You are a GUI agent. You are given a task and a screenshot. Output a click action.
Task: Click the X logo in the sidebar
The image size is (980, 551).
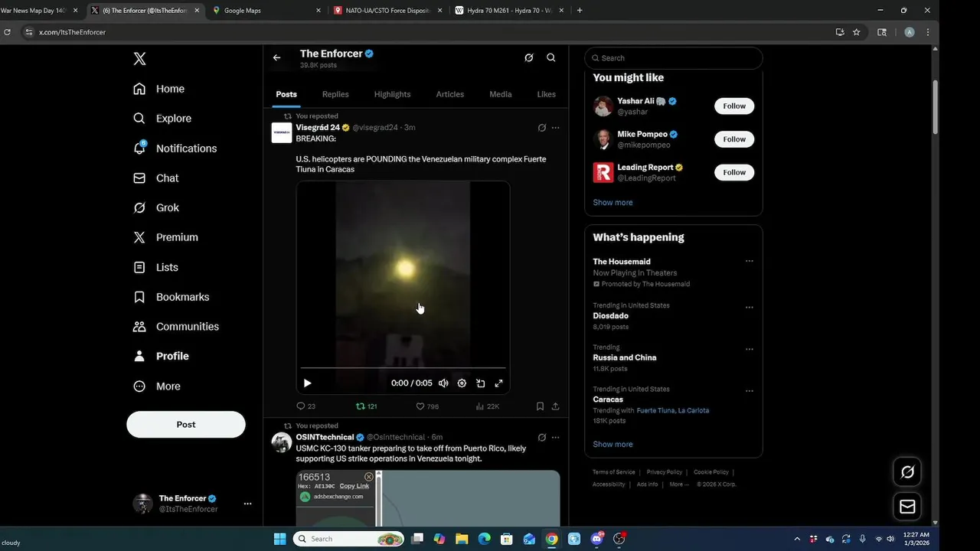(x=139, y=59)
